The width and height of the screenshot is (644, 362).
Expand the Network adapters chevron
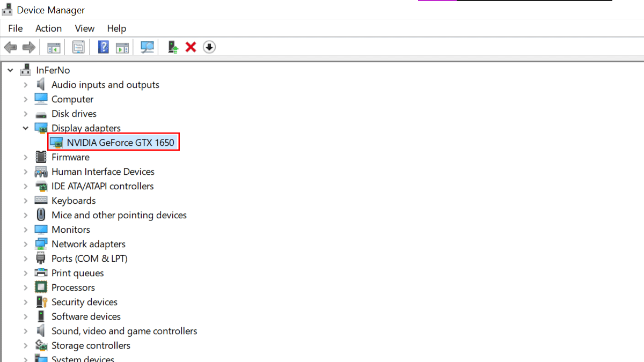(25, 244)
